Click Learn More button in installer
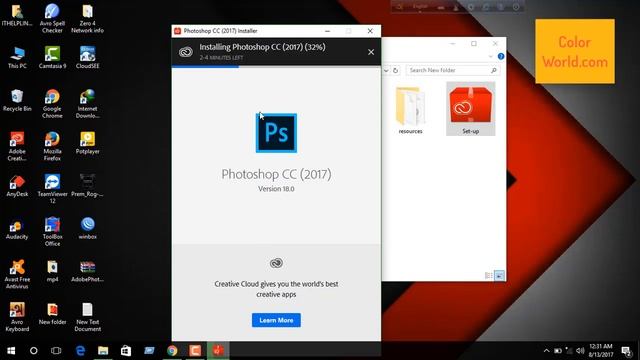 pyautogui.click(x=276, y=320)
